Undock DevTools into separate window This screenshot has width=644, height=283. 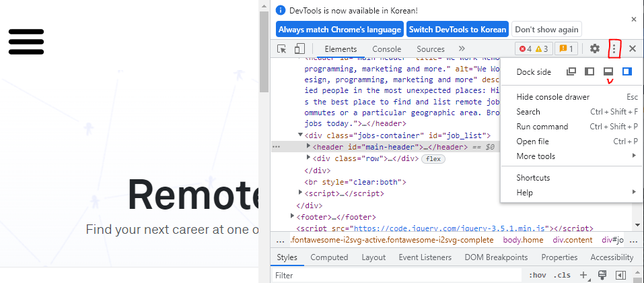click(x=571, y=71)
